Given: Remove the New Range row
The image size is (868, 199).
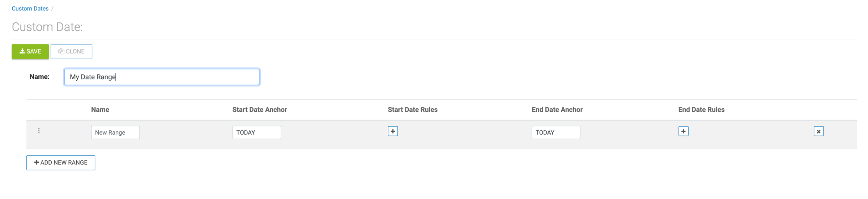Looking at the screenshot, I should click(x=818, y=131).
